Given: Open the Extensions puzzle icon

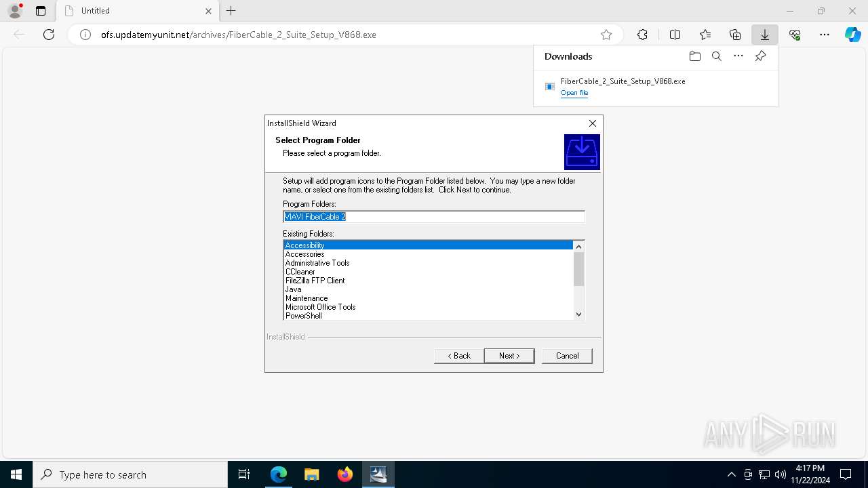Looking at the screenshot, I should click(642, 35).
